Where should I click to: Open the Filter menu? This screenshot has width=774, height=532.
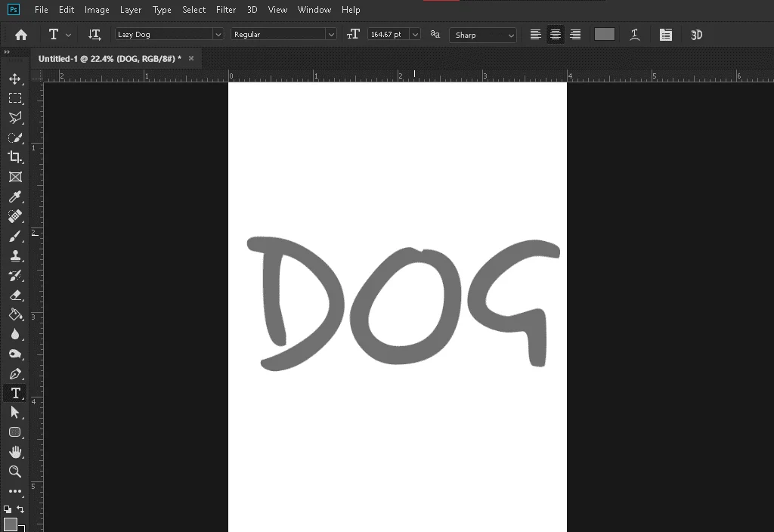(226, 10)
